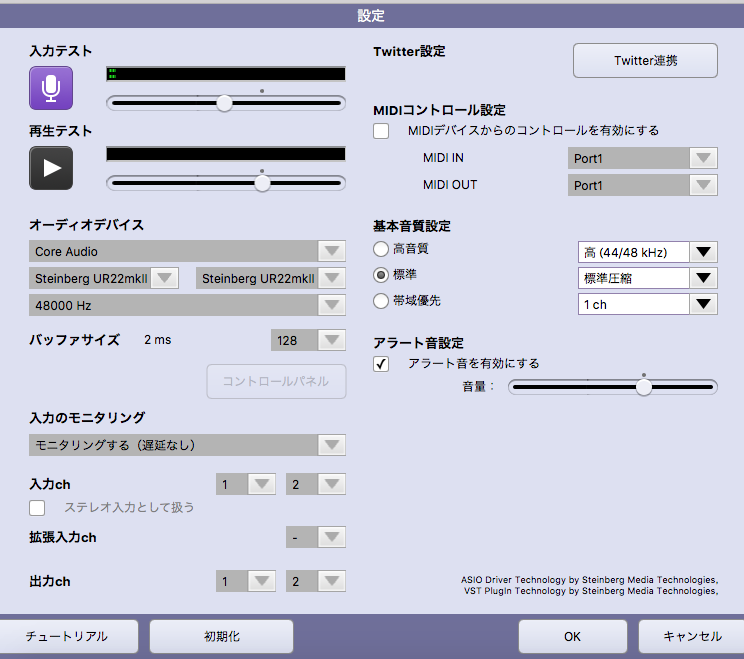Start playback test with play button
Viewport: 744px width, 659px height.
tap(51, 168)
